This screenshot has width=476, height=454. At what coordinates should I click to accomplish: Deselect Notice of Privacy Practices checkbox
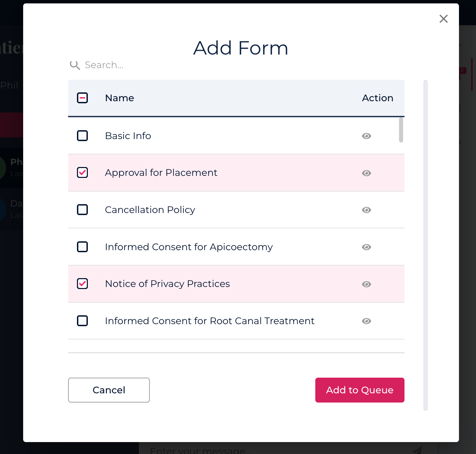[x=82, y=284]
